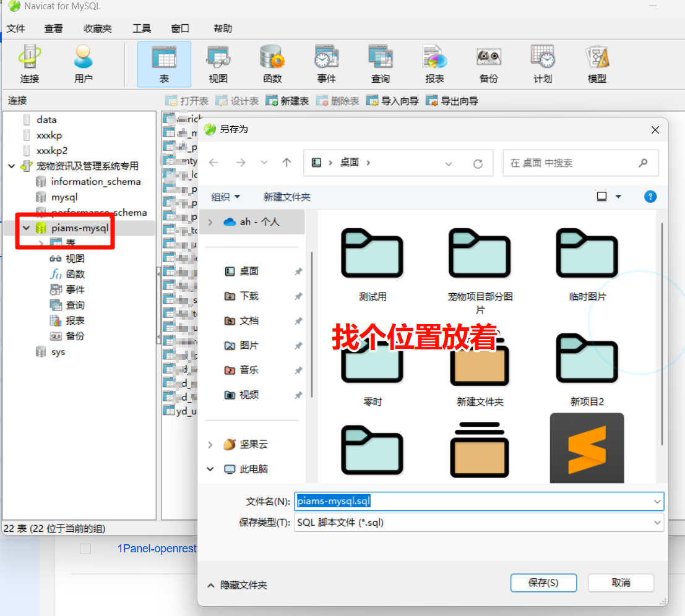
Task: Open the 函数 function toolbar icon
Action: click(272, 64)
